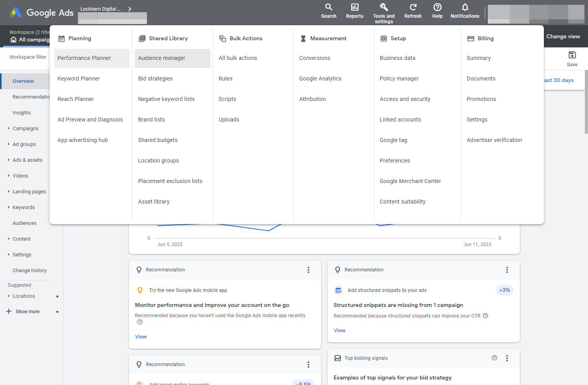Screen dimensions: 588x385
Task: Click the Tools and settings wrench icon
Action: click(x=384, y=7)
